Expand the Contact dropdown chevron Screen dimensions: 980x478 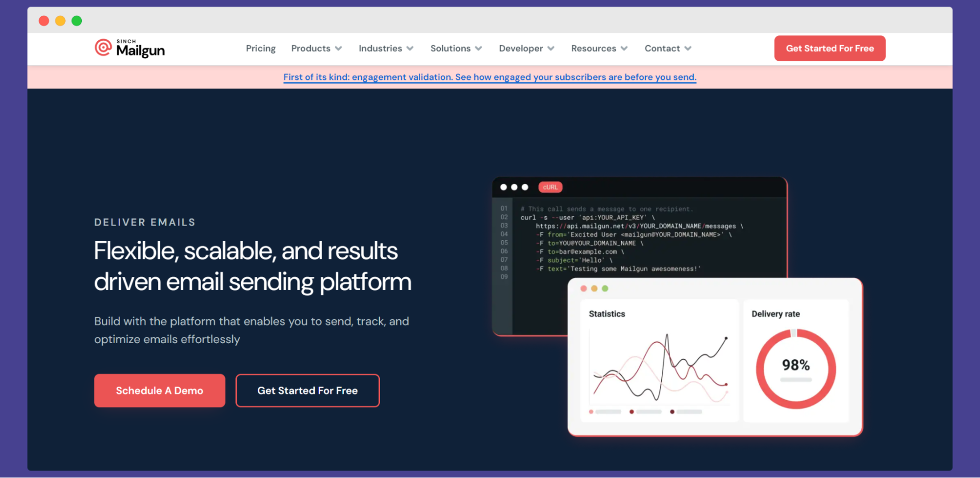pyautogui.click(x=688, y=49)
